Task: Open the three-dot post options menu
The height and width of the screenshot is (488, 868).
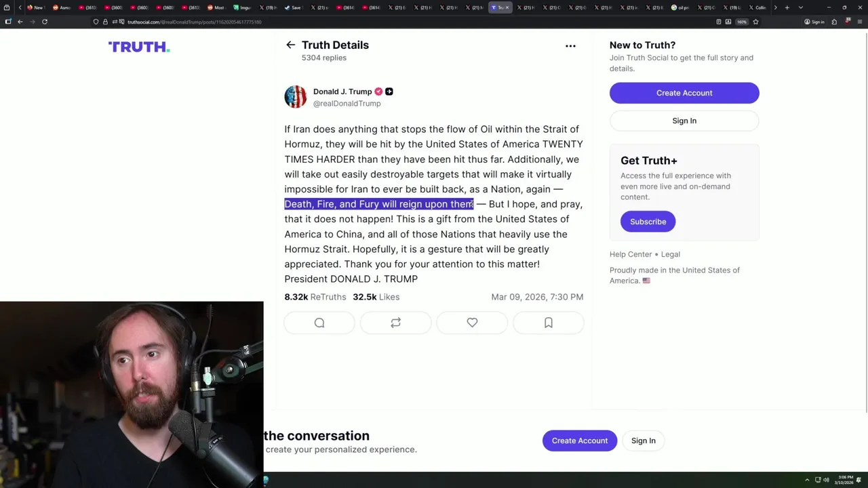Action: click(x=570, y=46)
